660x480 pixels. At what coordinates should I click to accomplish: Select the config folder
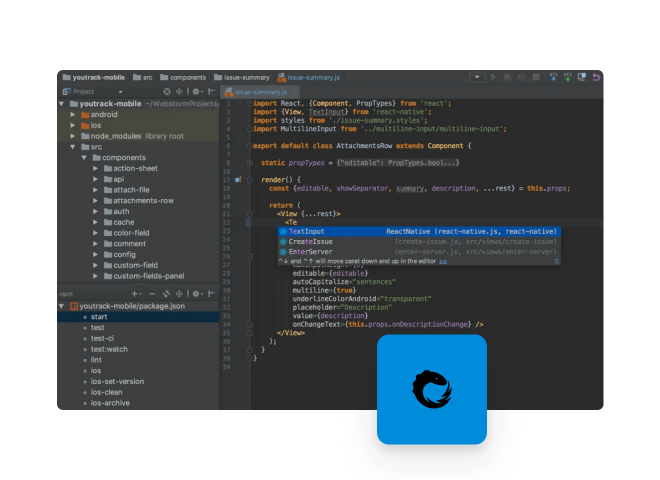tap(120, 254)
